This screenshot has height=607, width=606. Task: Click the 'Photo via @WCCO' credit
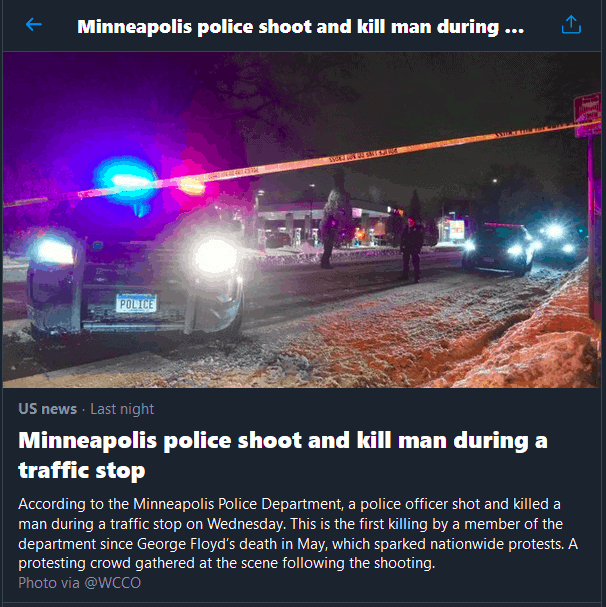(79, 583)
